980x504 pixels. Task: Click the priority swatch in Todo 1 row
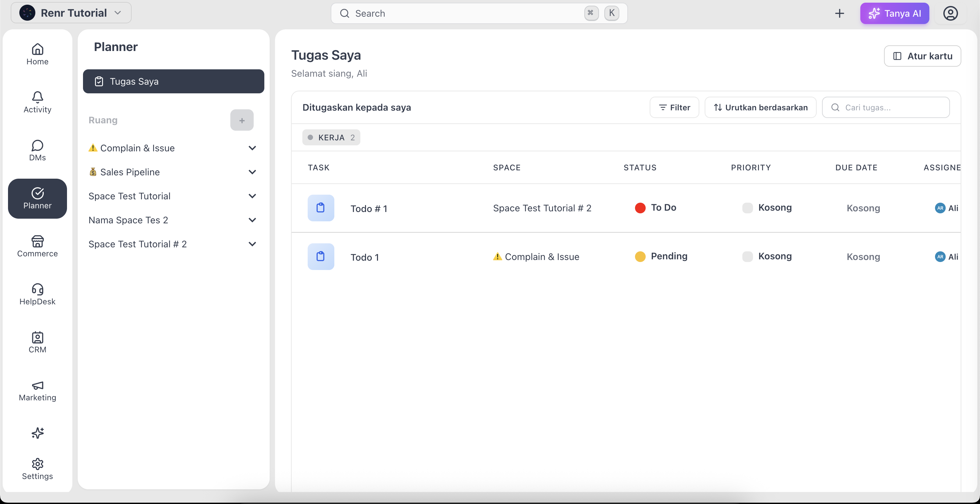pyautogui.click(x=748, y=256)
